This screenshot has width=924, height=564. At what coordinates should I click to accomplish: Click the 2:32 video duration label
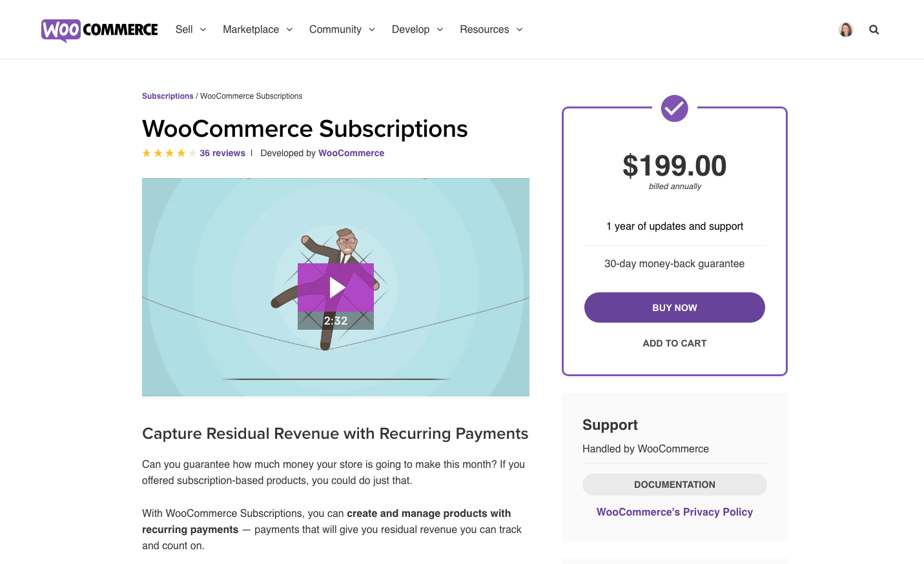tap(336, 321)
